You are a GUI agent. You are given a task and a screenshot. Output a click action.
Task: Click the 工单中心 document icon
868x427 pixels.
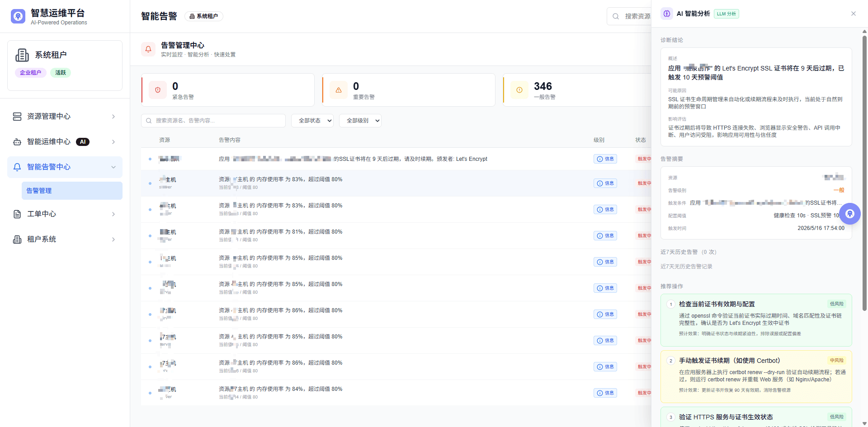coord(17,214)
